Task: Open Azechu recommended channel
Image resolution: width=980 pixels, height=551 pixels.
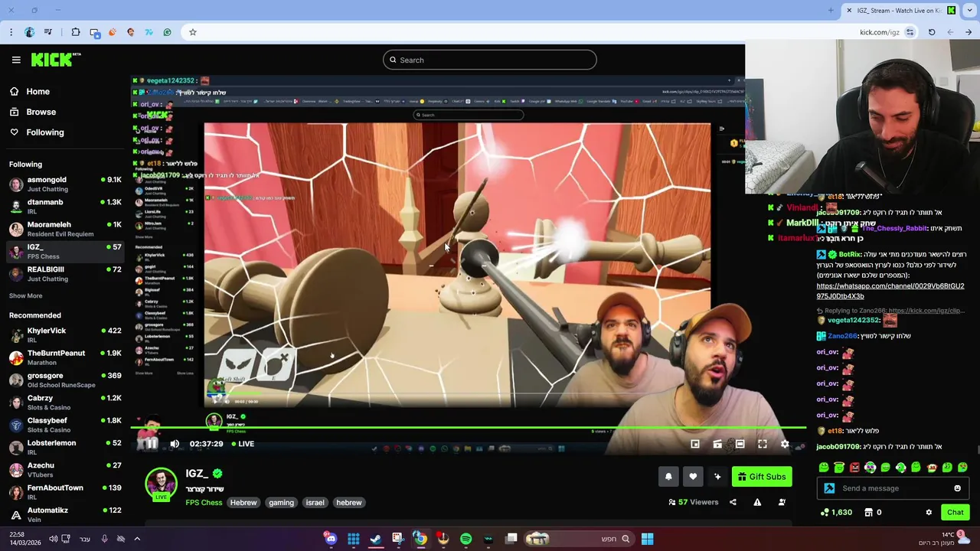Action: click(x=64, y=469)
